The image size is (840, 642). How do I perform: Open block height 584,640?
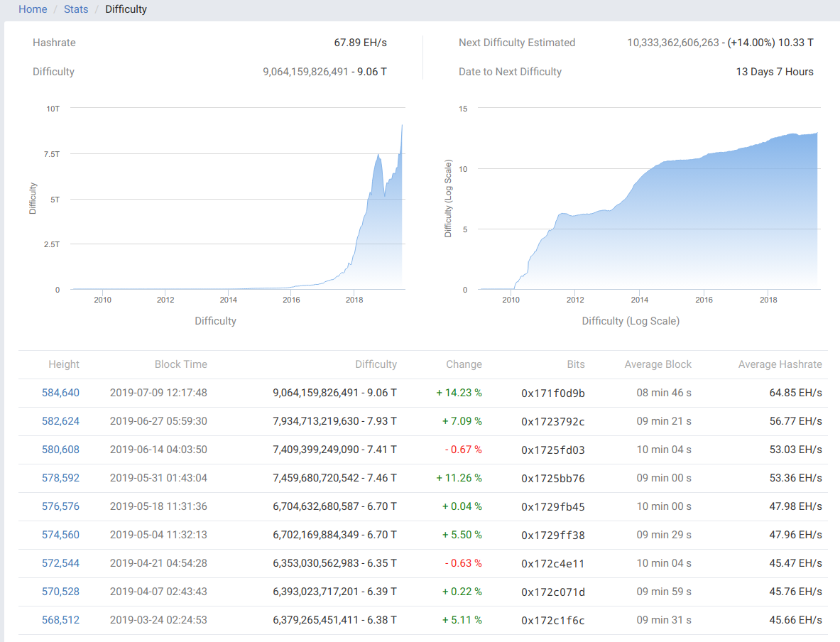60,393
